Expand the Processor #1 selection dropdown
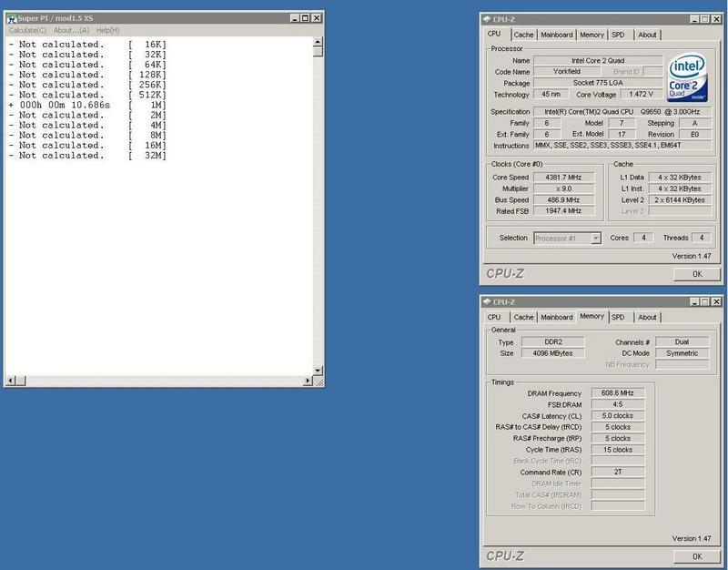This screenshot has height=570, width=728. coord(596,239)
